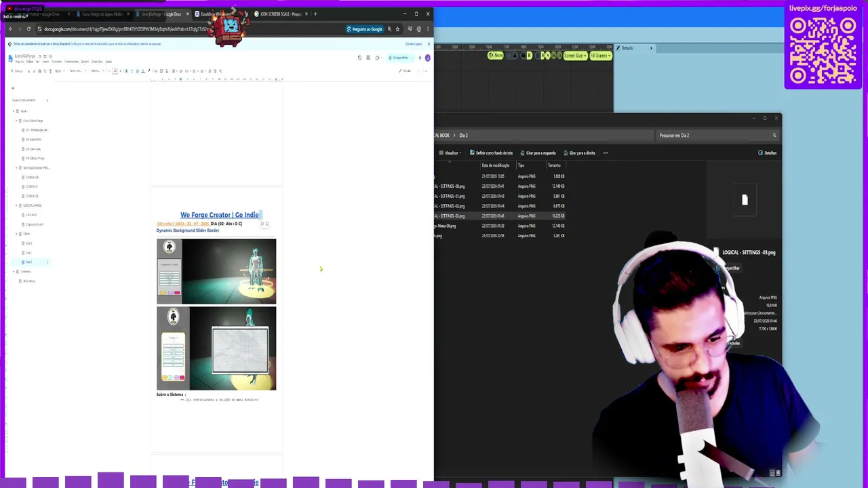Open the Gemini sparkle icon beside Compartilhar
This screenshot has height=488, width=868.
pos(420,58)
